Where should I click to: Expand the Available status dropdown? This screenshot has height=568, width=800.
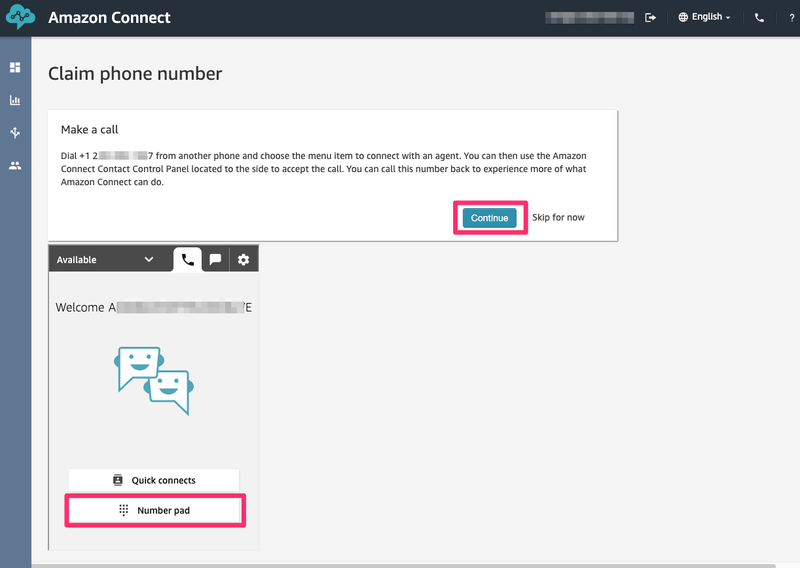click(105, 259)
